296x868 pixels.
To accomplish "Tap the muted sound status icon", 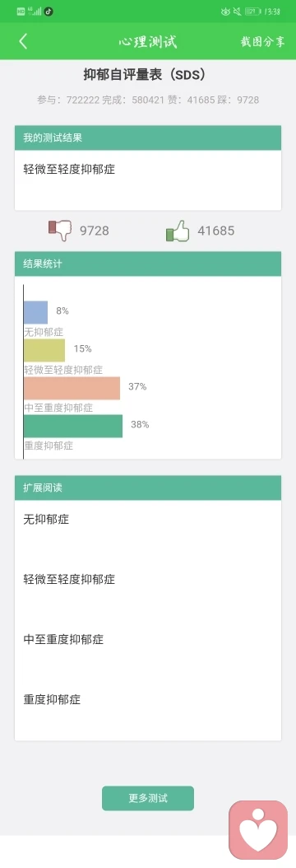I will click(237, 11).
